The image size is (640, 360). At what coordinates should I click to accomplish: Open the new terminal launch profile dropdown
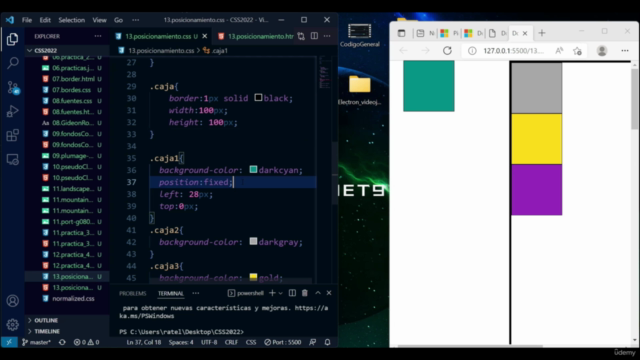(x=280, y=293)
